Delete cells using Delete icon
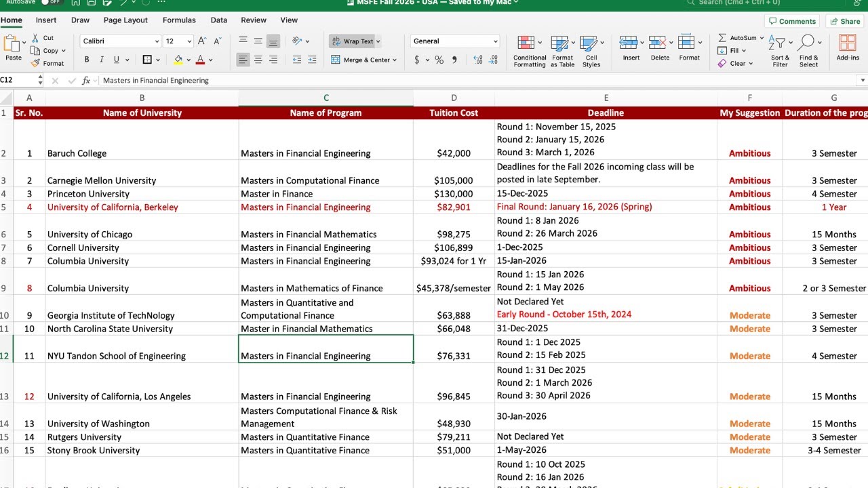The height and width of the screenshot is (488, 868). click(x=657, y=42)
